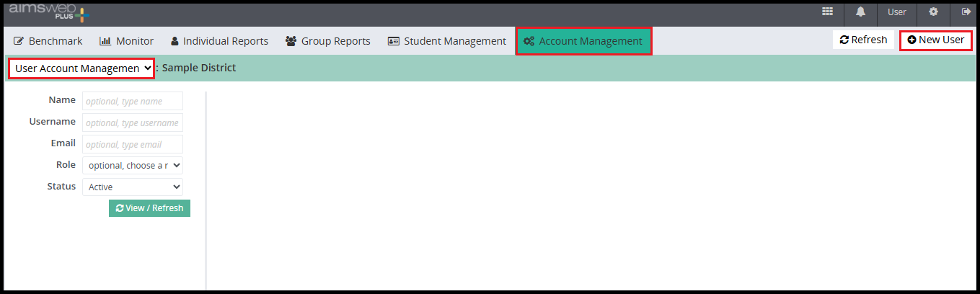Screen dimensions: 980x294
Task: Click the View / Refresh button
Action: 149,208
